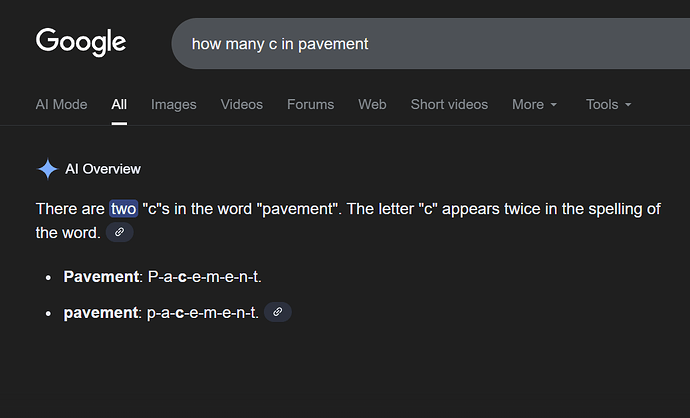Click lowercase bold 'pavement' in second bullet
690x418 pixels.
tap(101, 313)
